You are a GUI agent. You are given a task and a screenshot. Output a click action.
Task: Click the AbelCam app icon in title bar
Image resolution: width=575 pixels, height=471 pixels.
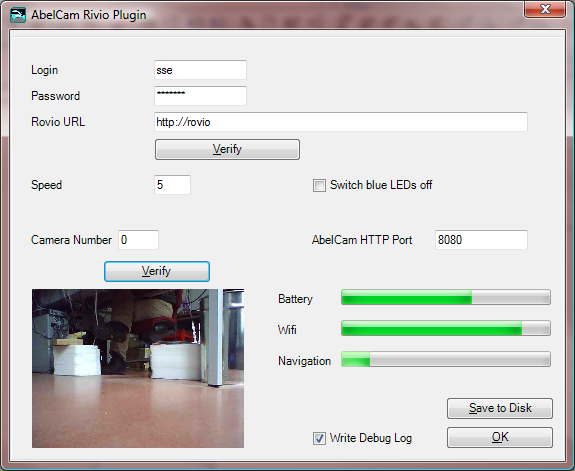(x=18, y=15)
